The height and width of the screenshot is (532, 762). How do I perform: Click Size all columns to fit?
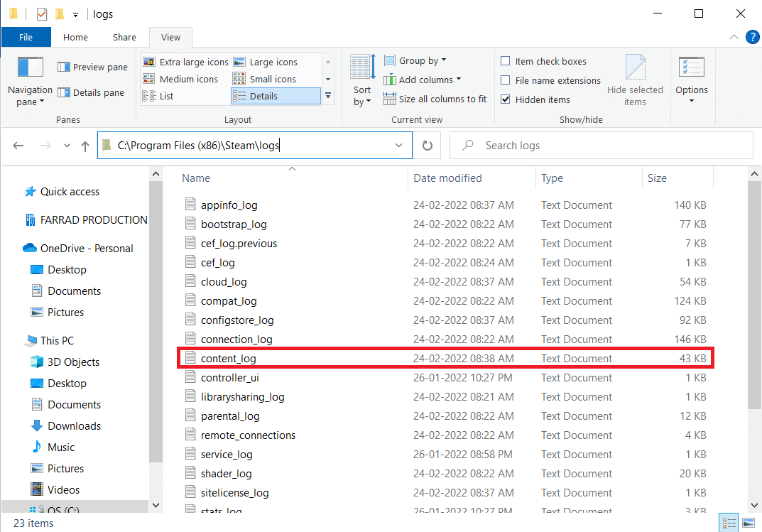click(x=435, y=99)
